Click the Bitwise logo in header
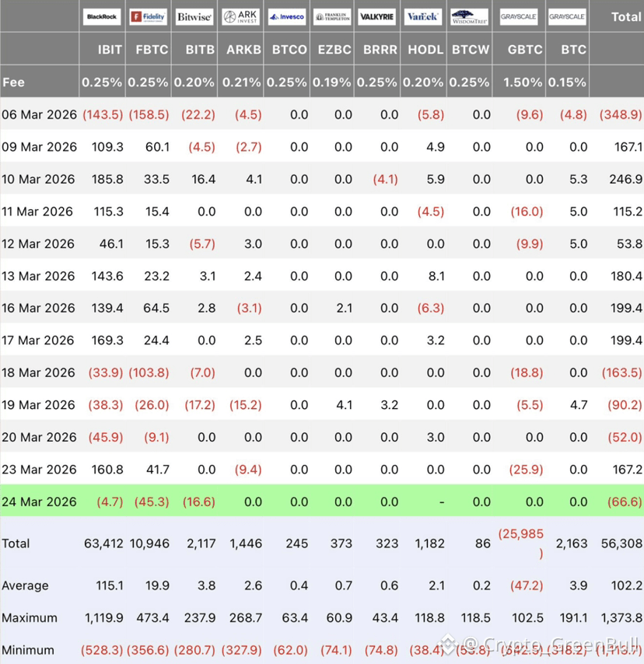The height and width of the screenshot is (664, 644). pyautogui.click(x=194, y=17)
